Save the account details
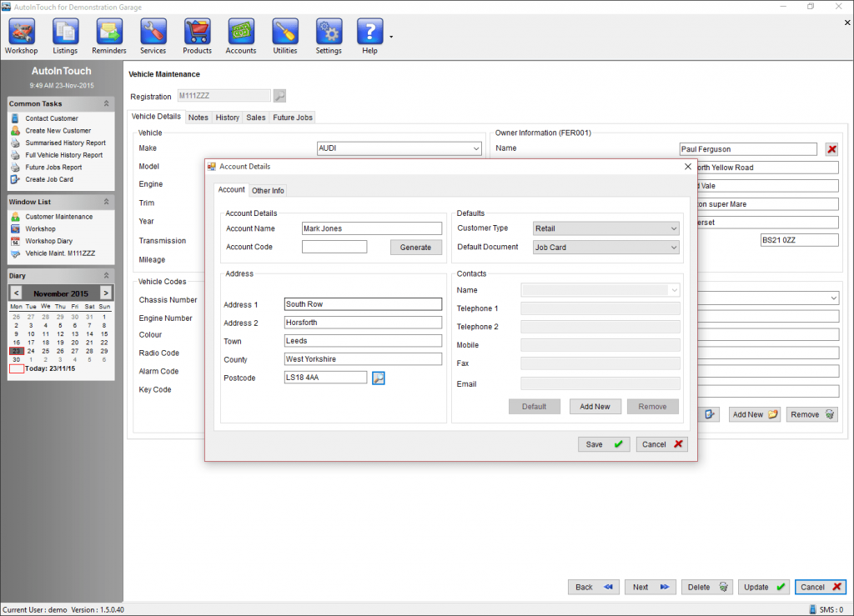Viewport: 854px width, 616px height. 603,444
